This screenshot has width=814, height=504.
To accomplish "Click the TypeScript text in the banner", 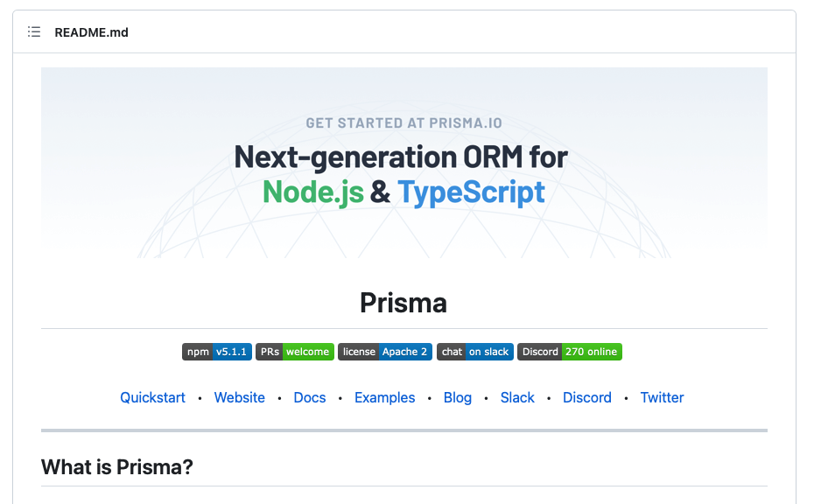I will point(471,192).
